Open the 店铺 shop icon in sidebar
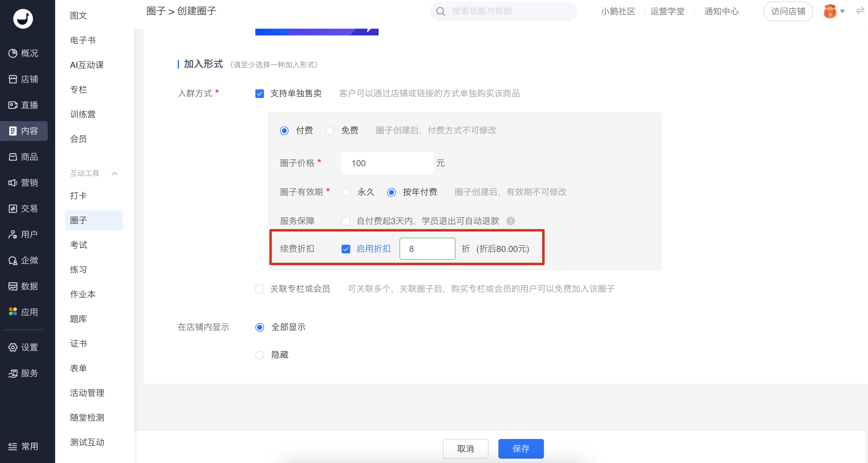Screen dimensions: 868x463 click(x=13, y=79)
